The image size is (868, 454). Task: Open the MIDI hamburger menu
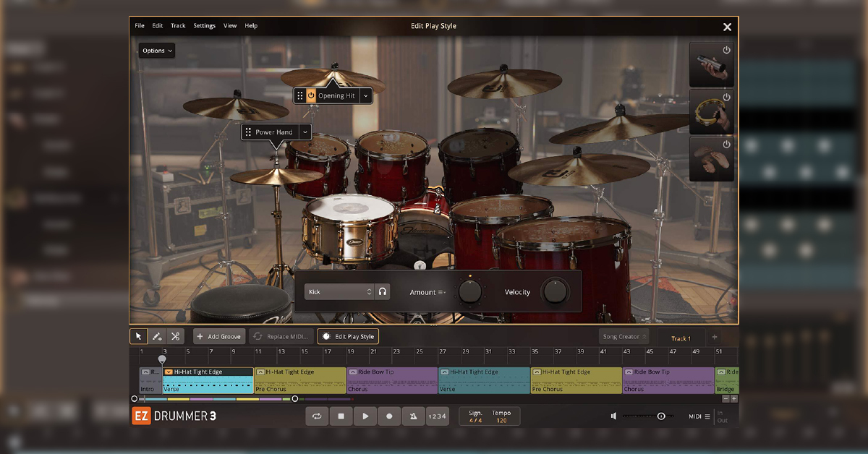tap(707, 416)
